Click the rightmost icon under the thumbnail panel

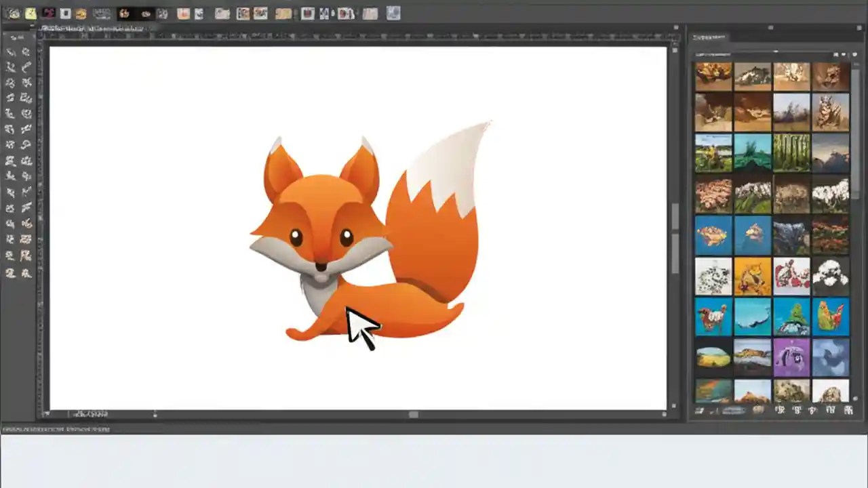848,410
